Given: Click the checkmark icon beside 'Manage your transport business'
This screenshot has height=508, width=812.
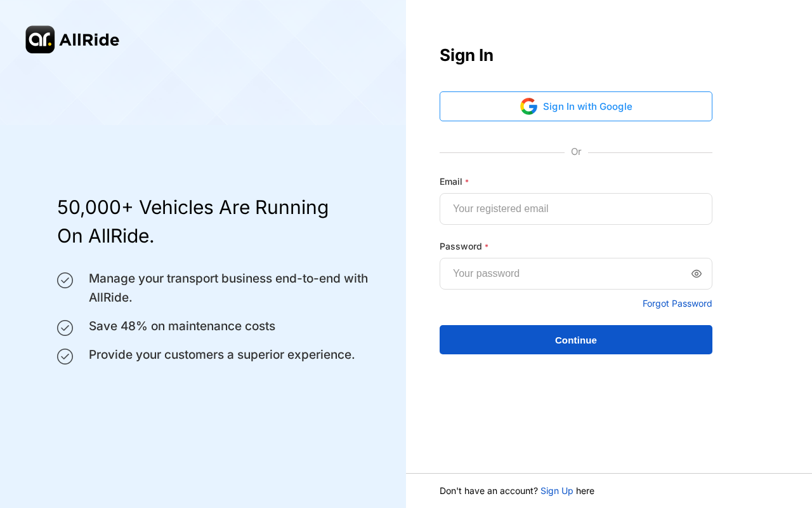Looking at the screenshot, I should click(x=65, y=280).
